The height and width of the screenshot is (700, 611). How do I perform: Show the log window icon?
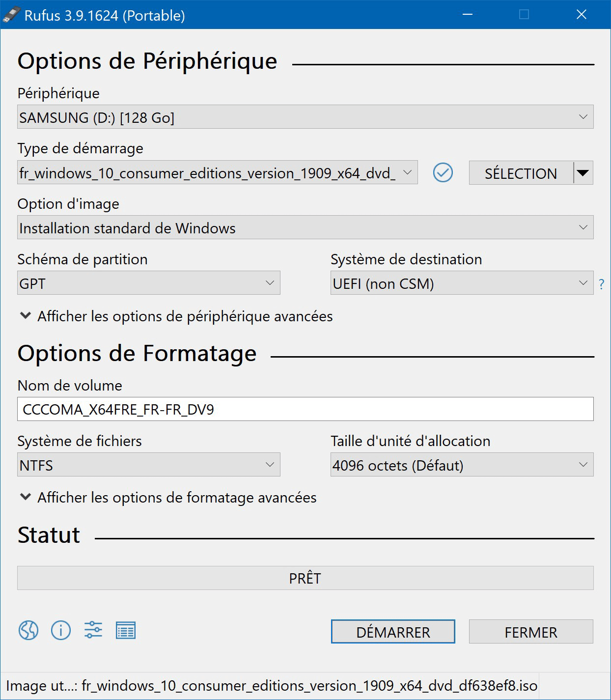point(126,630)
